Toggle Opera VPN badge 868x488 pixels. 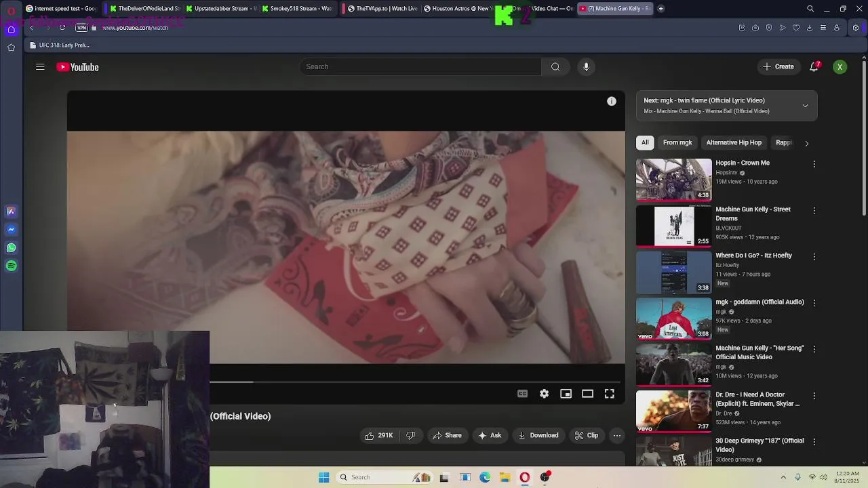point(81,28)
